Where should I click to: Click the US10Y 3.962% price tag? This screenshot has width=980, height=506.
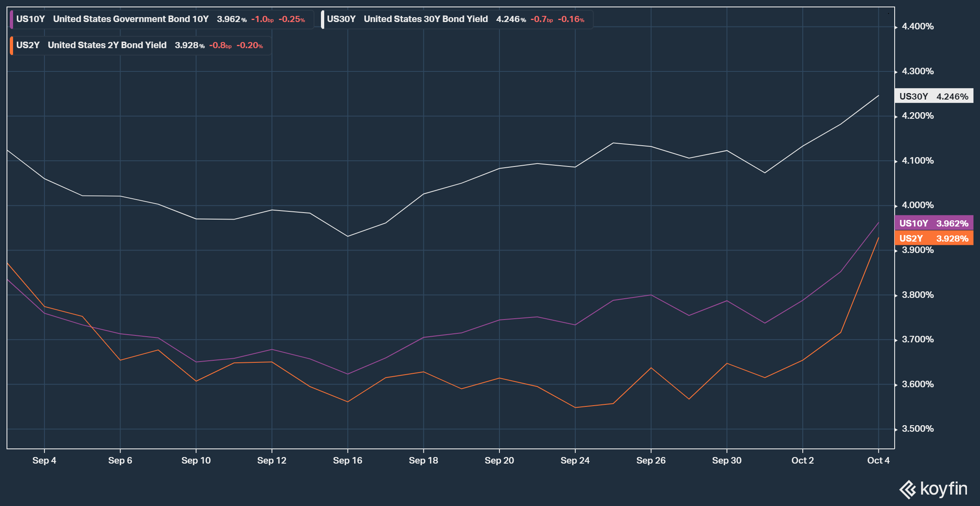(934, 223)
